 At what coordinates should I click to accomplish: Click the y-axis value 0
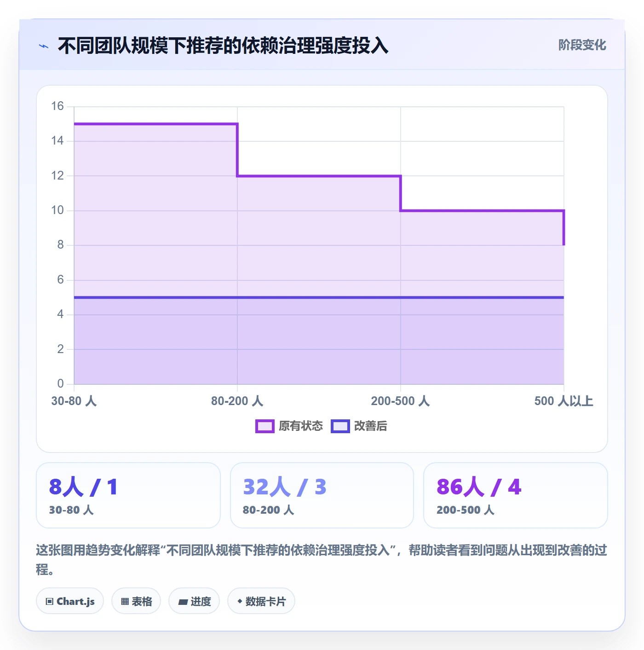pos(60,383)
